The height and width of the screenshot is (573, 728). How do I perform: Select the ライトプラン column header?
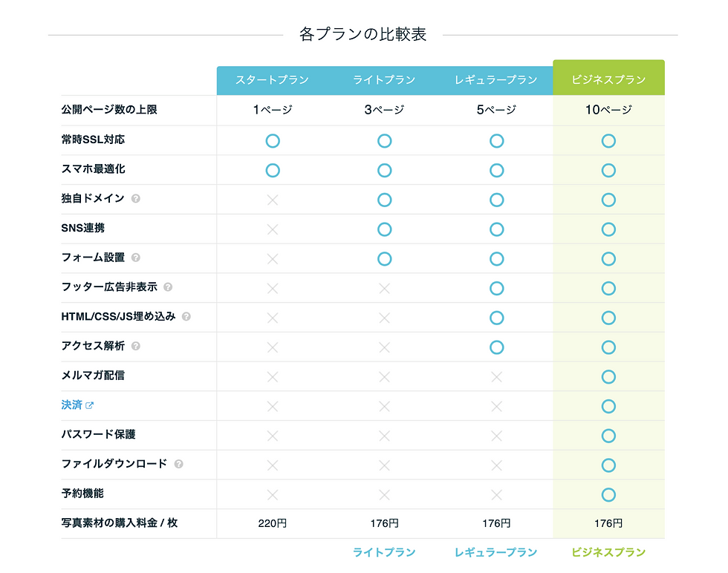point(384,80)
